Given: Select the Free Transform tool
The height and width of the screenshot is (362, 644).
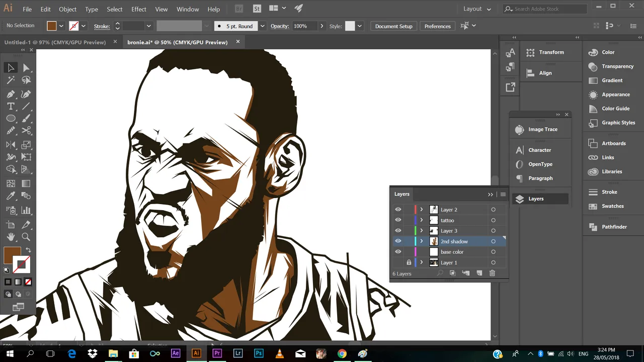Looking at the screenshot, I should [x=26, y=157].
